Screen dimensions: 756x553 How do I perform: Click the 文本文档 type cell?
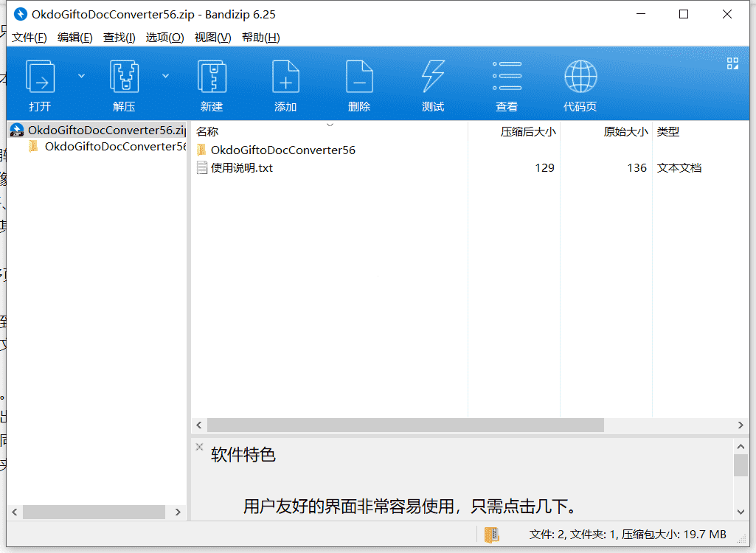(679, 168)
